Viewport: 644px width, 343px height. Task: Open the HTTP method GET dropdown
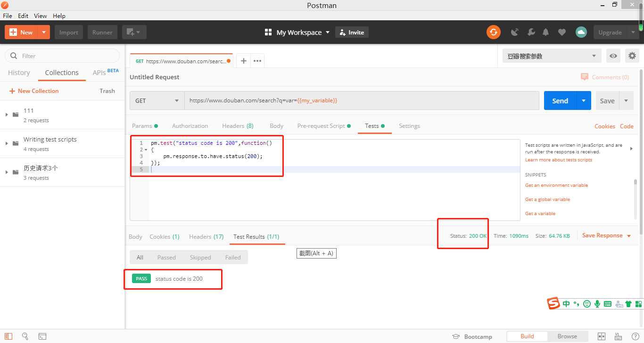157,100
